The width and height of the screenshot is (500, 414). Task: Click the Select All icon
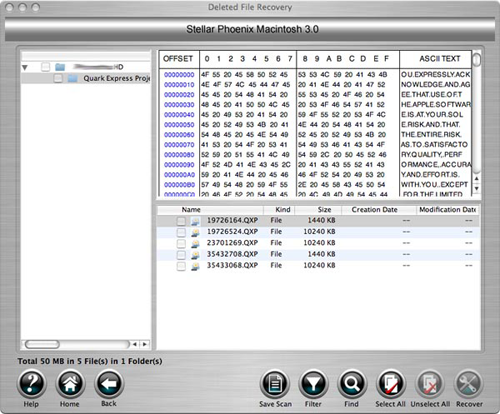[391, 384]
